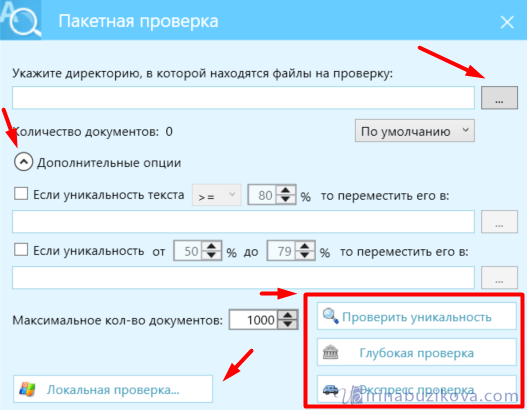The height and width of the screenshot is (410, 527).
Task: Start the 'Глубокая проверка' check
Action: click(x=416, y=352)
